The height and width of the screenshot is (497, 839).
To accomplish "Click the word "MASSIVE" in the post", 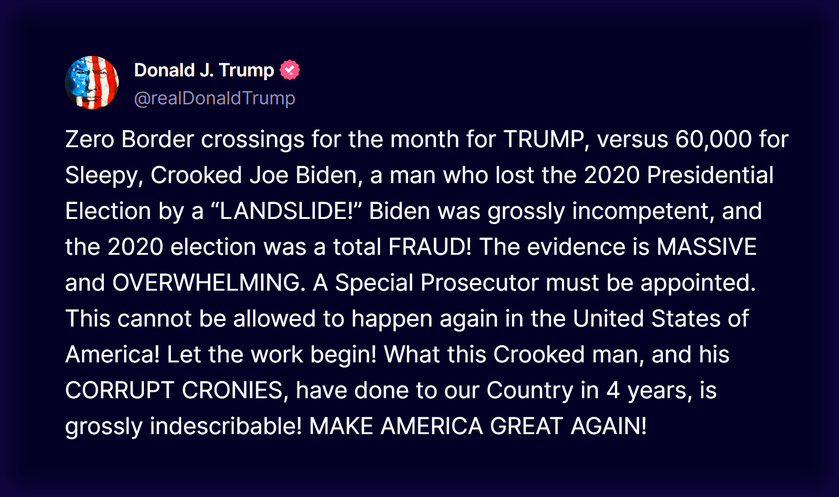I will 706,247.
